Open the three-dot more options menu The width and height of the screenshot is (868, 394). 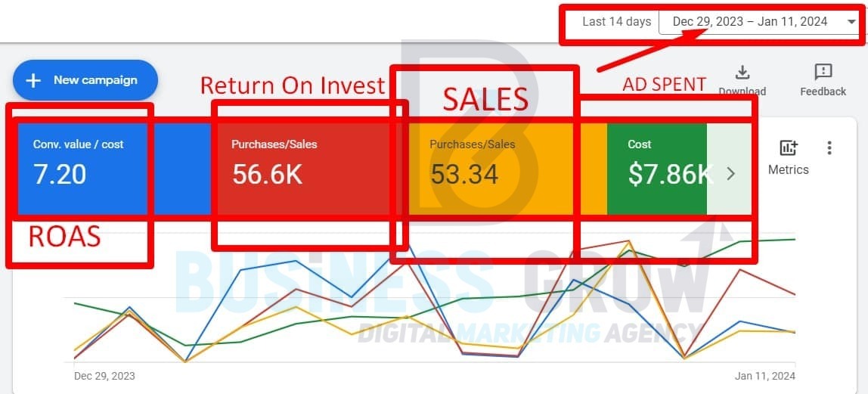[829, 147]
